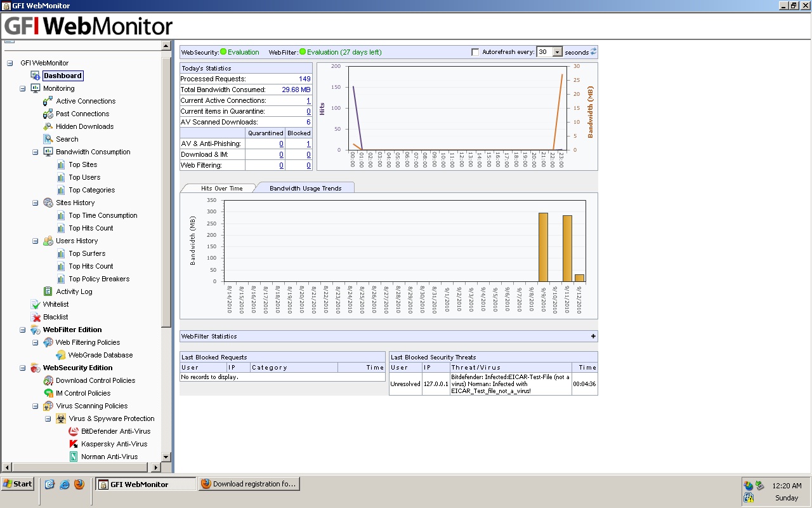
Task: Open the autorefresh seconds dropdown
Action: [x=557, y=52]
